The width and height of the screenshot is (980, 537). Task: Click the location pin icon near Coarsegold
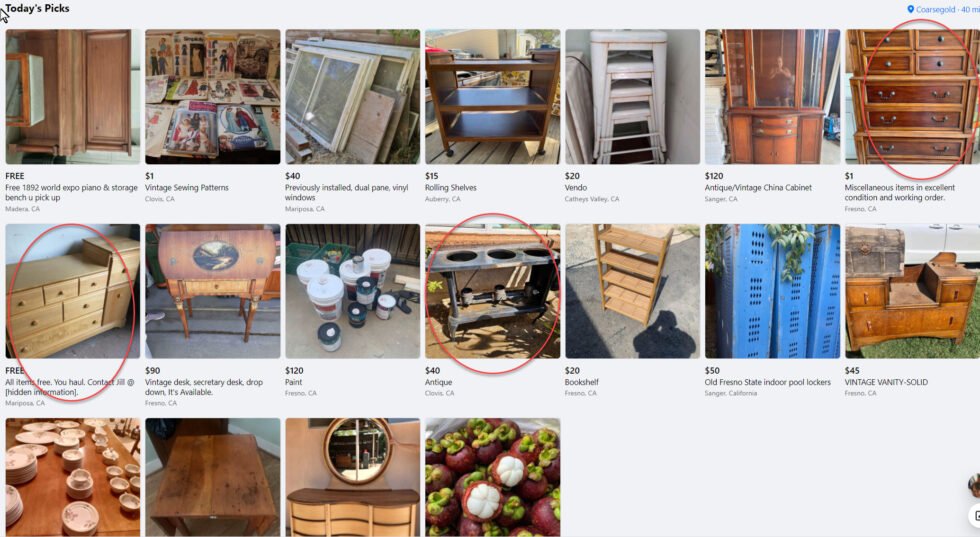click(x=911, y=9)
